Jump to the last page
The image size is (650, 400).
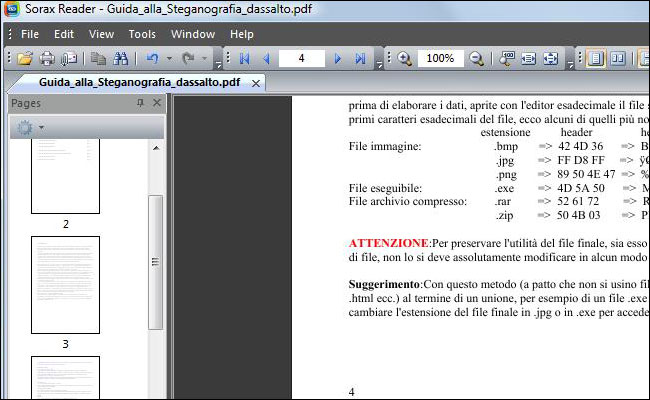click(361, 59)
